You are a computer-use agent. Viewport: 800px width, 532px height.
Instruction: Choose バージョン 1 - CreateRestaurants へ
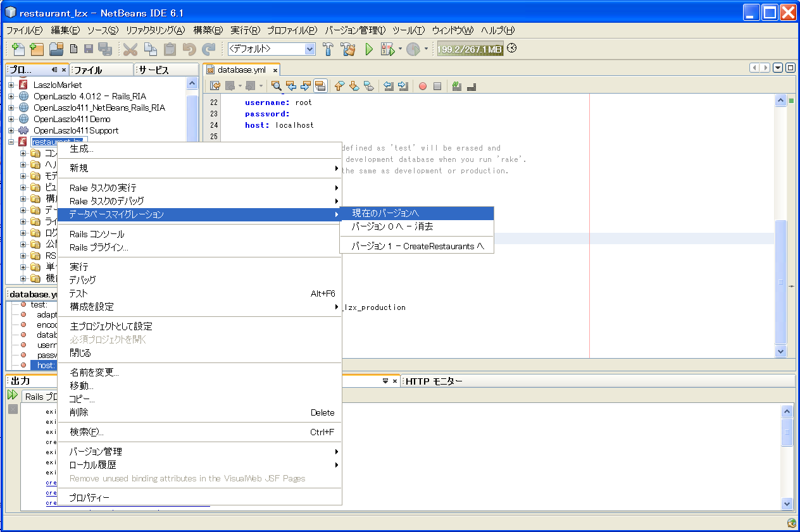pos(416,246)
